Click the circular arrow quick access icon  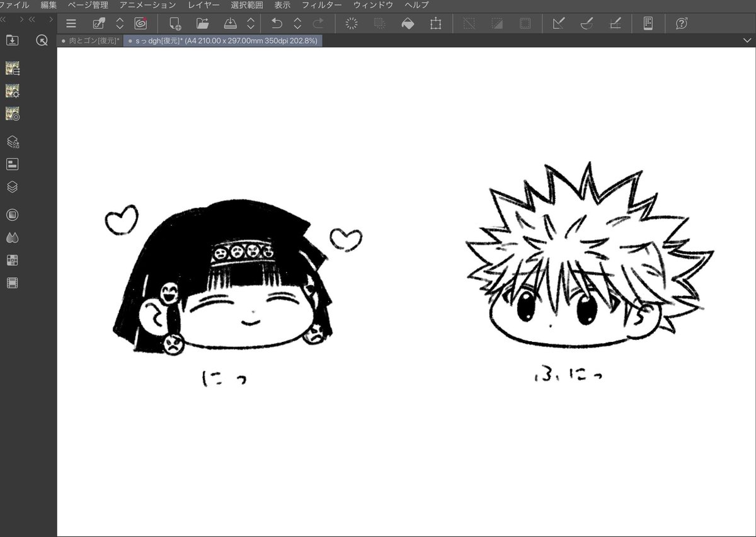coord(42,40)
